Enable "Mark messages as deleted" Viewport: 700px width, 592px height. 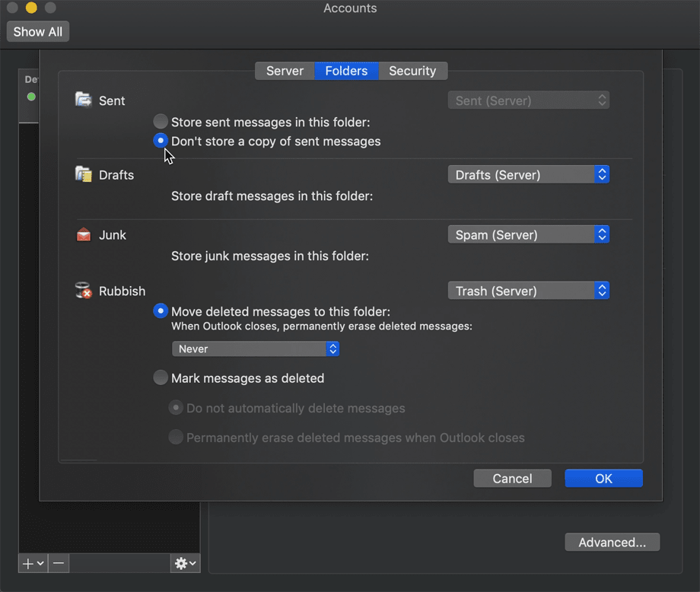161,378
